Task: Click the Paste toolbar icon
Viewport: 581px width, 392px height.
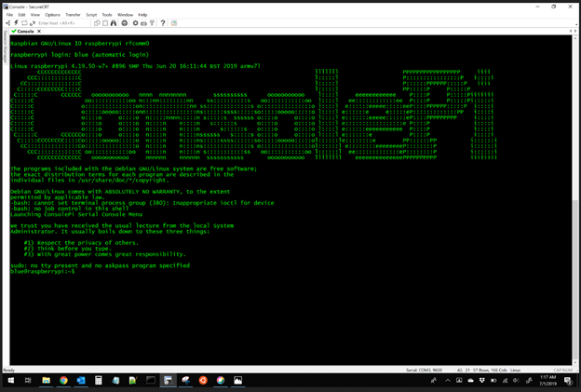Action: tap(105, 23)
